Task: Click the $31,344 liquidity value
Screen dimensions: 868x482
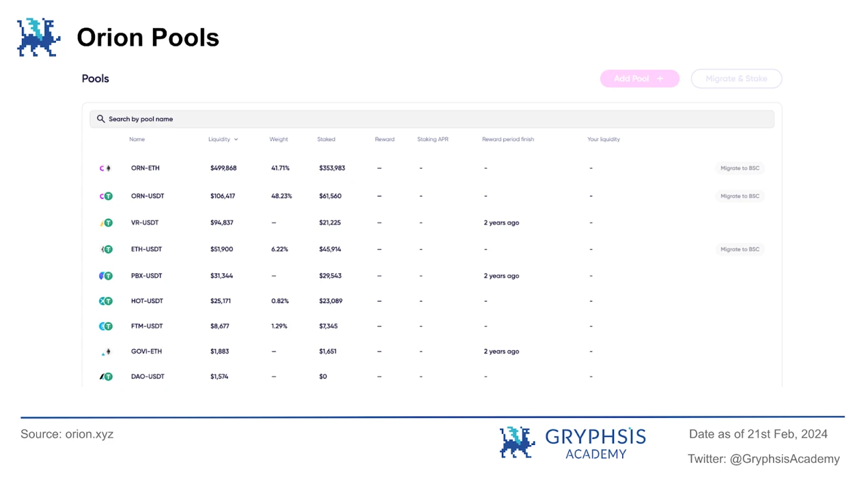Action: tap(221, 276)
